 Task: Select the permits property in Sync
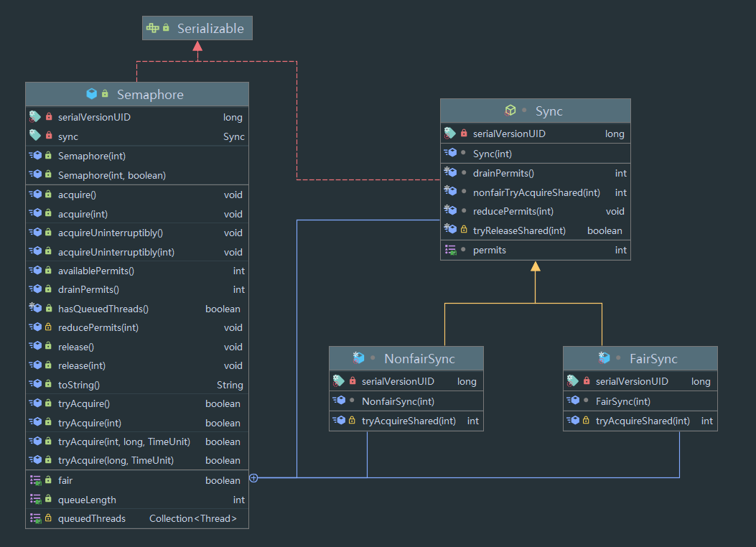489,250
